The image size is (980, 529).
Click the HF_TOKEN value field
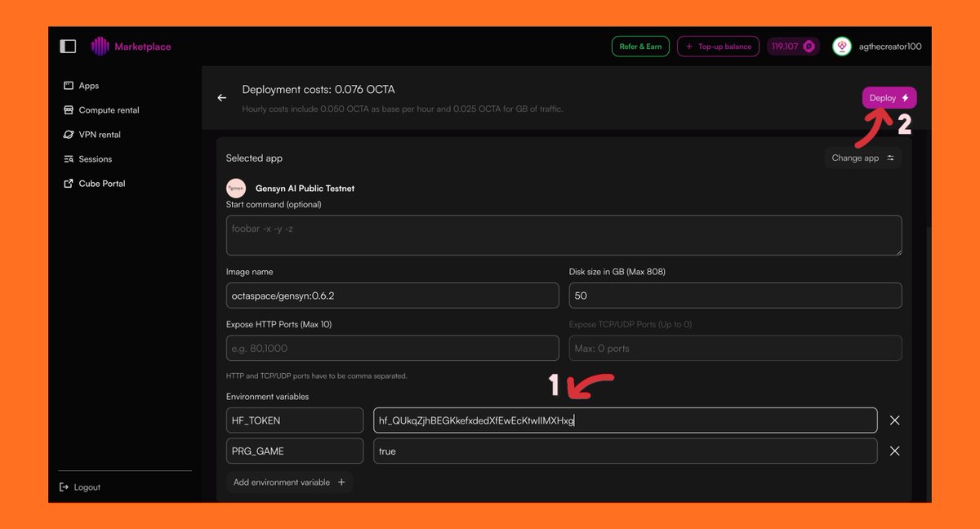tap(626, 420)
